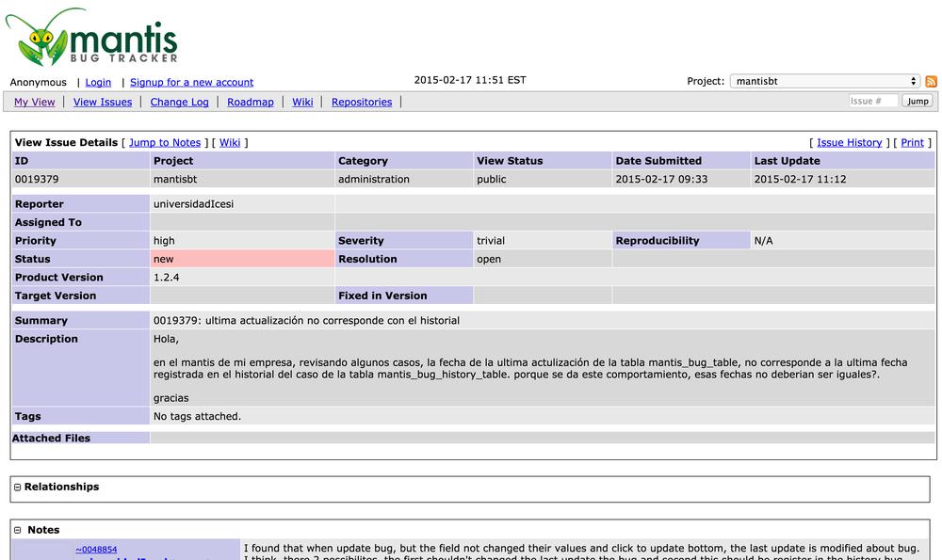
Task: Open the Project dropdown showing mantisbt
Action: pos(825,81)
